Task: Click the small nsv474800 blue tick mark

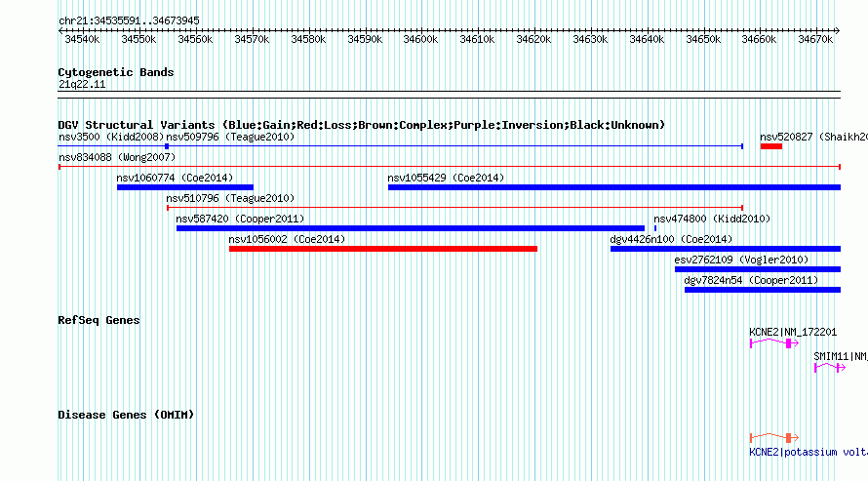Action: [x=654, y=228]
